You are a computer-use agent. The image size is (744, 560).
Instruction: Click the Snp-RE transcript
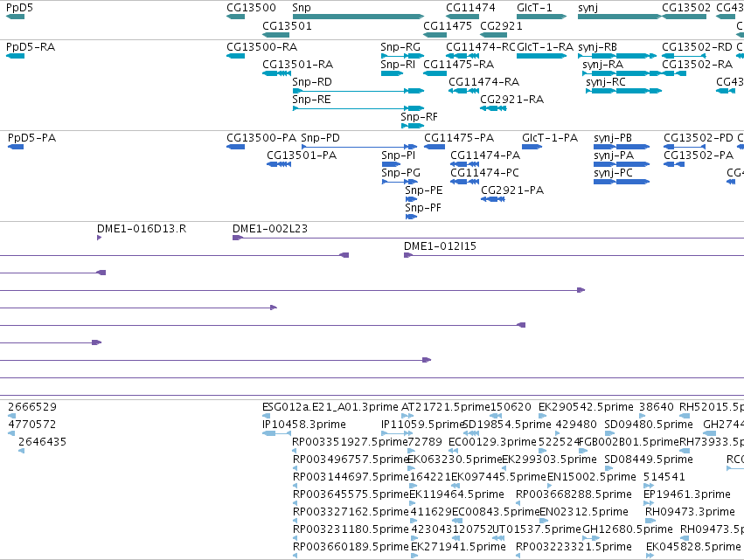(358, 108)
